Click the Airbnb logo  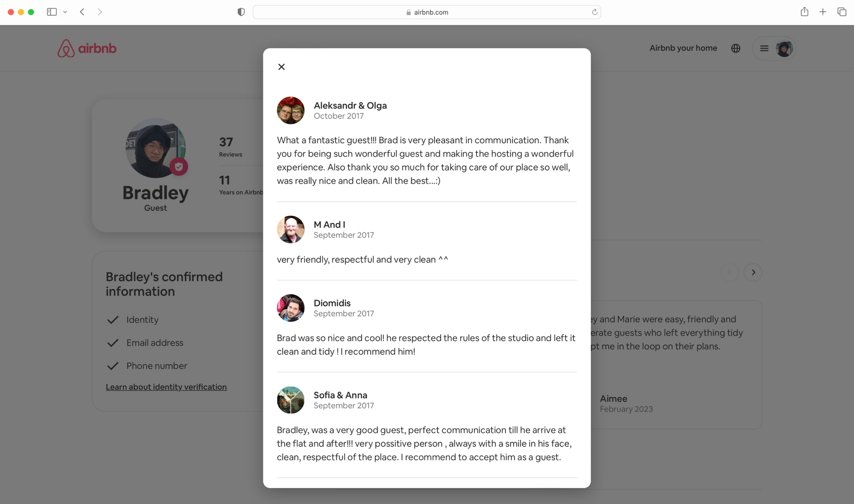coord(87,48)
